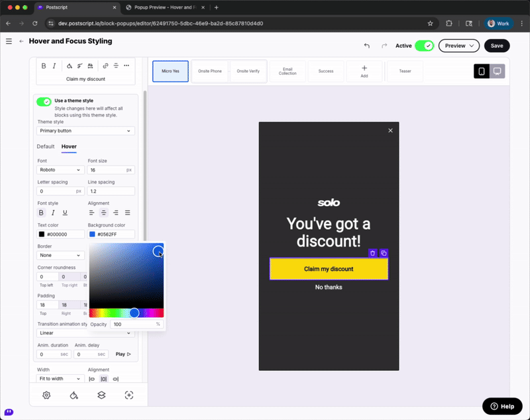Open the Preview dropdown button
This screenshot has height=420, width=530.
[459, 46]
